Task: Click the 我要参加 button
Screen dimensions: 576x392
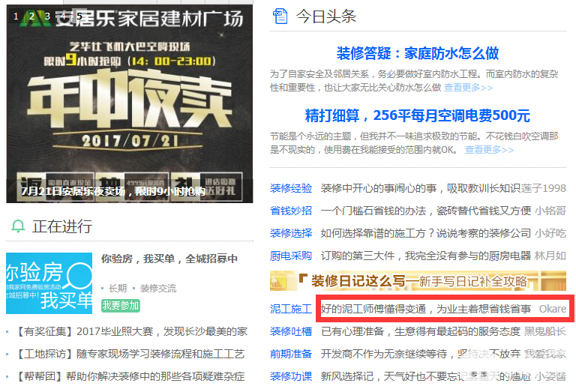Action: (x=121, y=305)
